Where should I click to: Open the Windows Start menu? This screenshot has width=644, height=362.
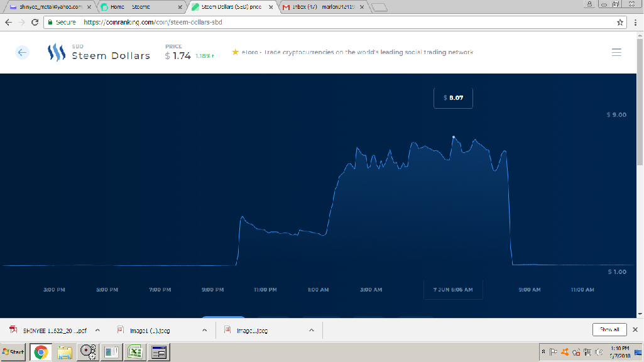click(x=13, y=352)
